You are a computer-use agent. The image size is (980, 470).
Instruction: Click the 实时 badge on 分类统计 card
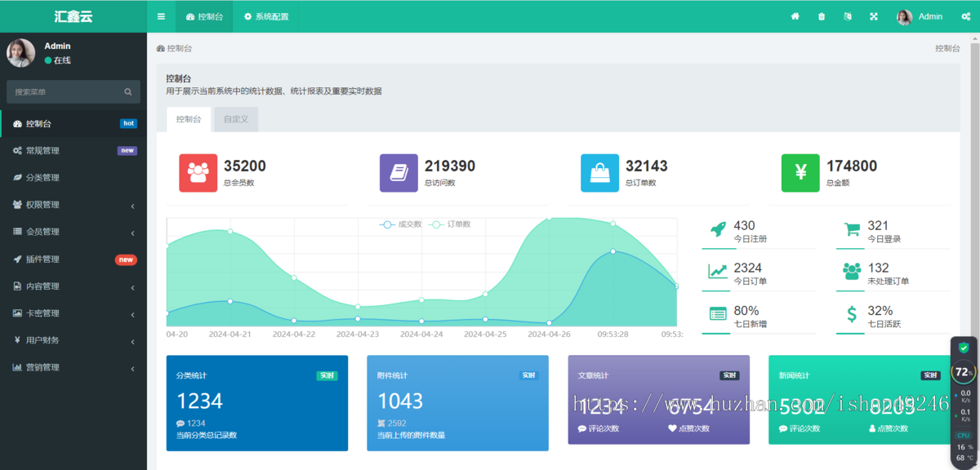(x=327, y=375)
